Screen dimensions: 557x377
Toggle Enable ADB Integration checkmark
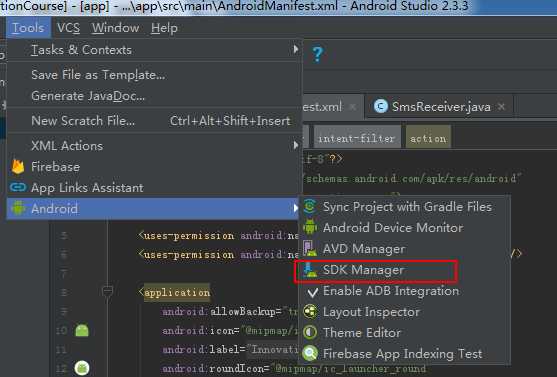312,292
